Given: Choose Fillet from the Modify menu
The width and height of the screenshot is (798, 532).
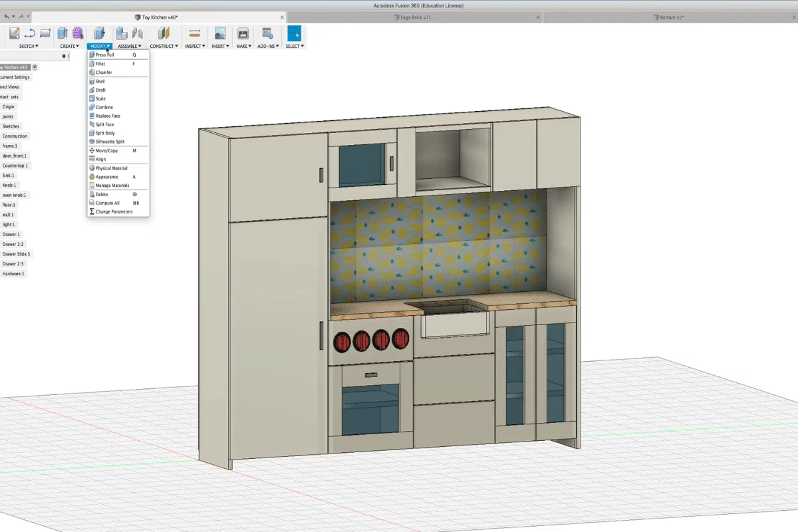Looking at the screenshot, I should click(x=100, y=64).
